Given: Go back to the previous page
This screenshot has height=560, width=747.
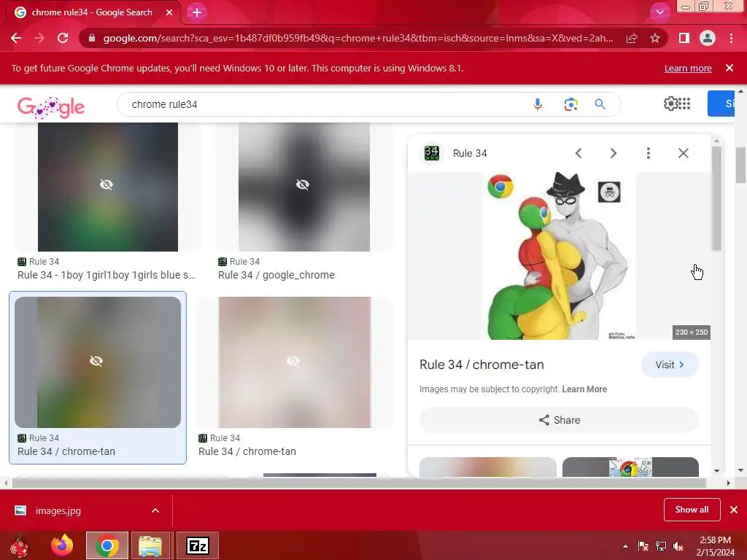Looking at the screenshot, I should pos(16,38).
